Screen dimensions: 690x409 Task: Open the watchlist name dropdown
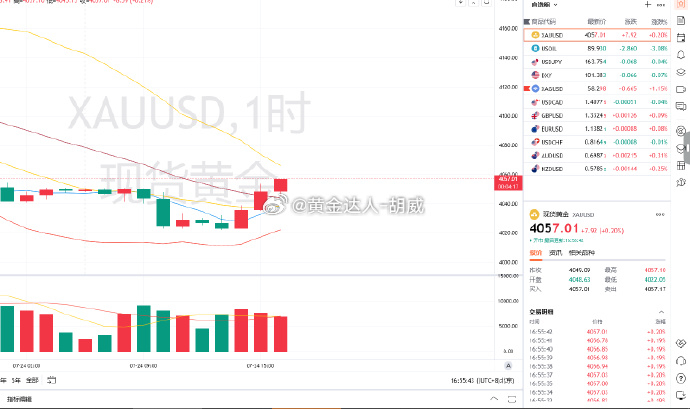point(544,5)
